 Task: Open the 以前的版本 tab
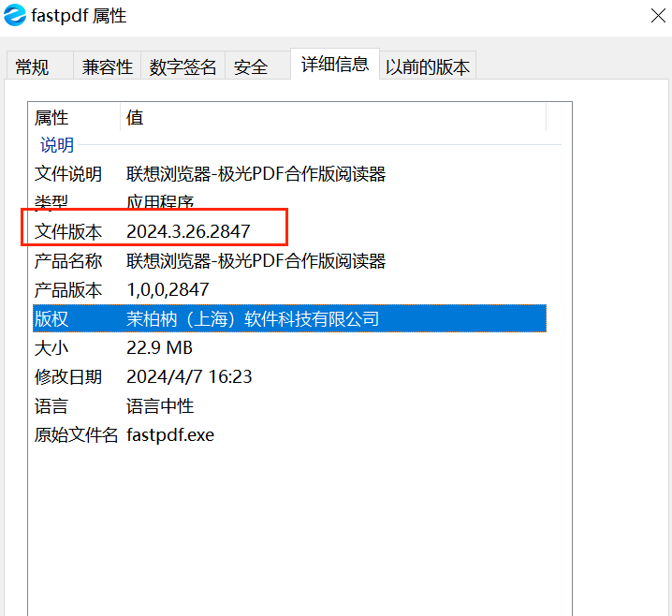tap(428, 66)
